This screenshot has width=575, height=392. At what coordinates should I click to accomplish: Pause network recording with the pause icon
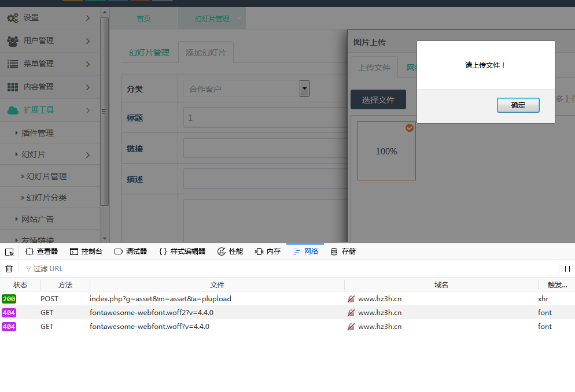(x=567, y=268)
